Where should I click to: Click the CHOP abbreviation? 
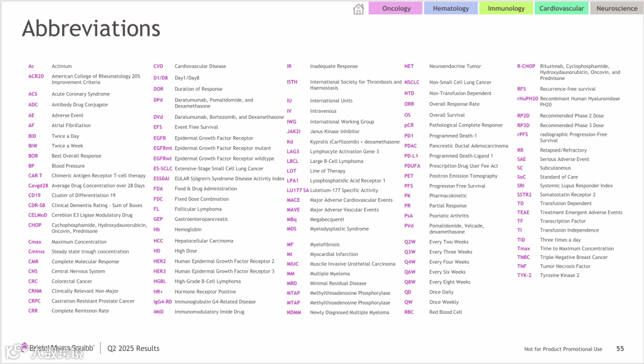[35, 225]
